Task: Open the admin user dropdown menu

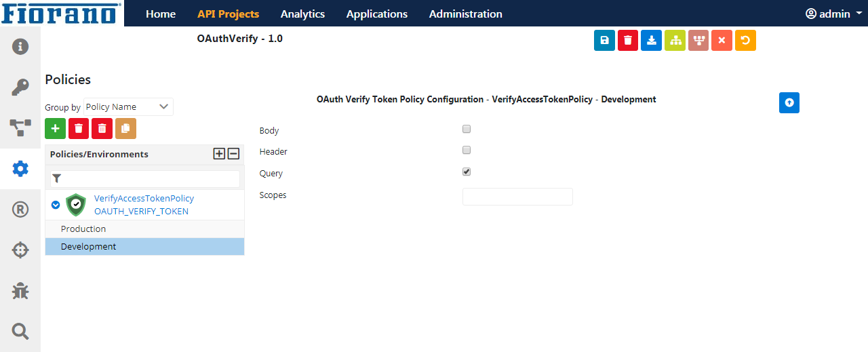Action: pos(833,14)
